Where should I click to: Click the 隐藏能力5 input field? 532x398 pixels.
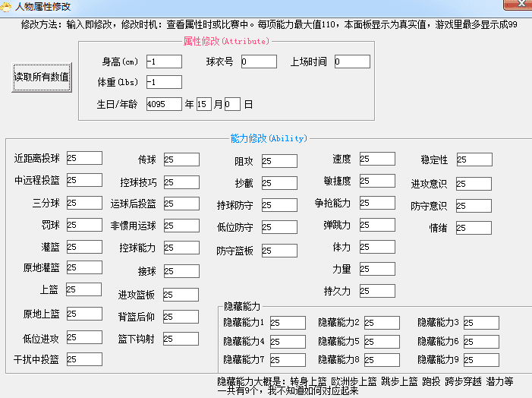(381, 342)
